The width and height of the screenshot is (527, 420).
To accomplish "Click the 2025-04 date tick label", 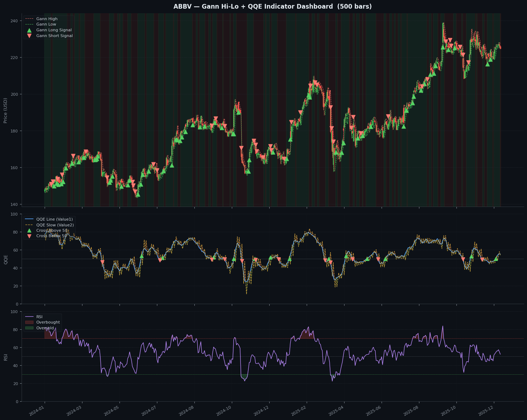I will click(336, 411).
